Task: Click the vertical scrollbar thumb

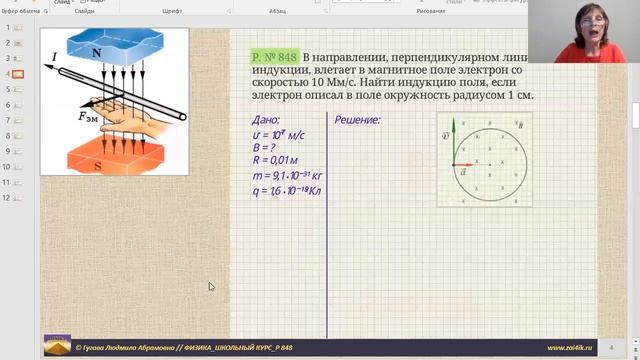Action: (636, 116)
